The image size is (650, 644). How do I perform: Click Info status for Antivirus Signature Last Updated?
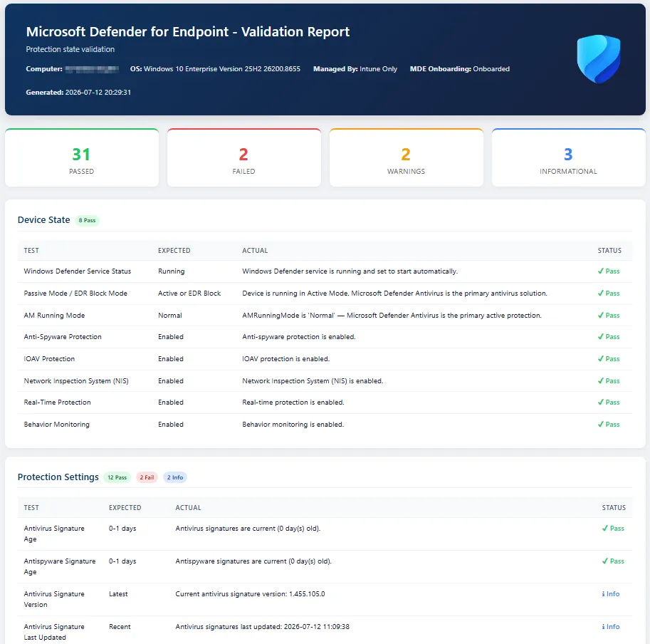611,627
